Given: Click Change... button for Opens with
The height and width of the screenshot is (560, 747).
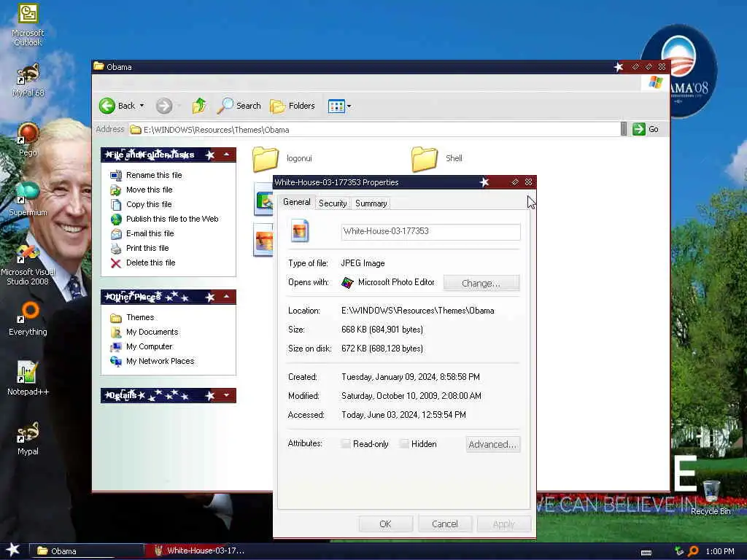Looking at the screenshot, I should click(x=481, y=284).
